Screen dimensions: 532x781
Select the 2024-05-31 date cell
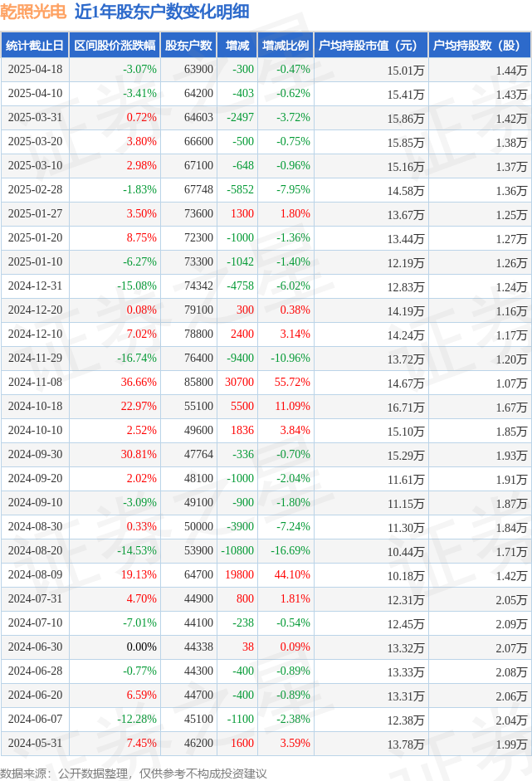click(36, 743)
